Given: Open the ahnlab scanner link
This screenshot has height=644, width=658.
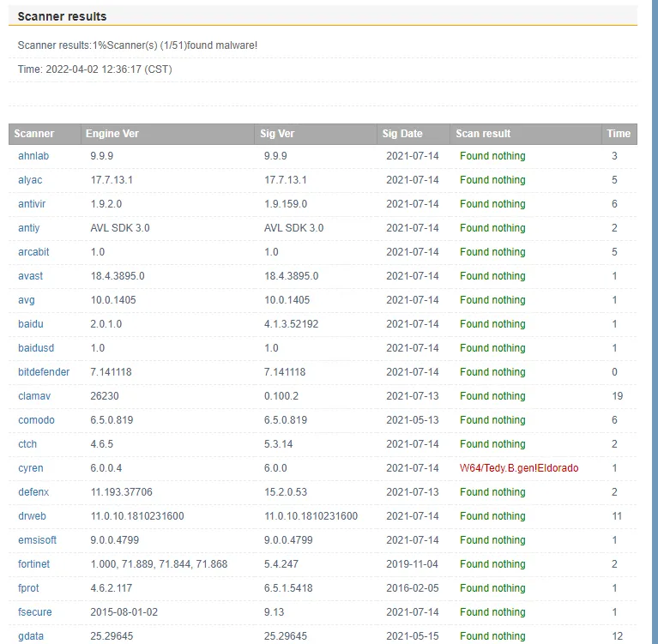Looking at the screenshot, I should tap(34, 156).
